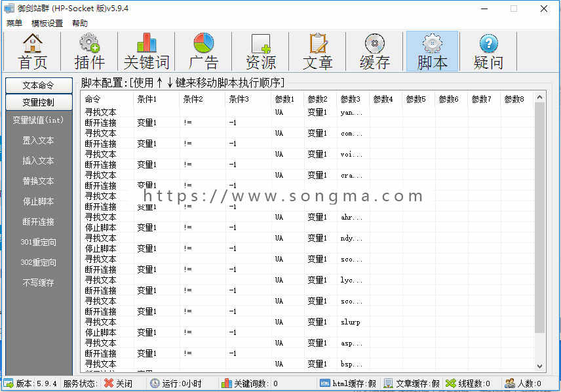Open the 菜单 menu
Screen dimensions: 561x392
point(14,23)
